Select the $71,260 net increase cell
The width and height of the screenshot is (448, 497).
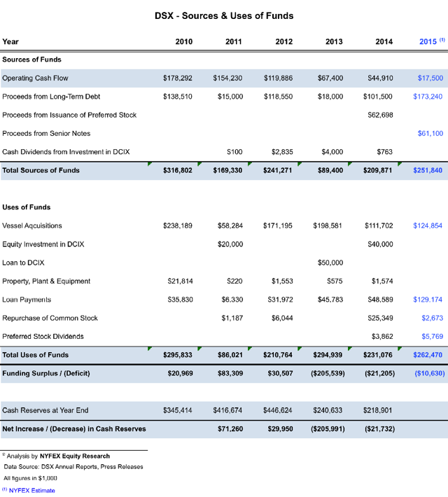tap(230, 429)
